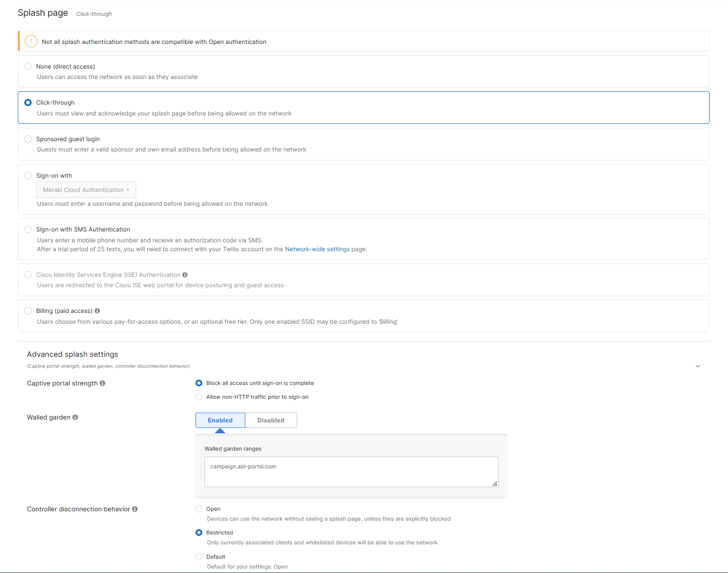This screenshot has width=728, height=573.
Task: Click the info icon beside Walled garden
Action: tap(75, 417)
